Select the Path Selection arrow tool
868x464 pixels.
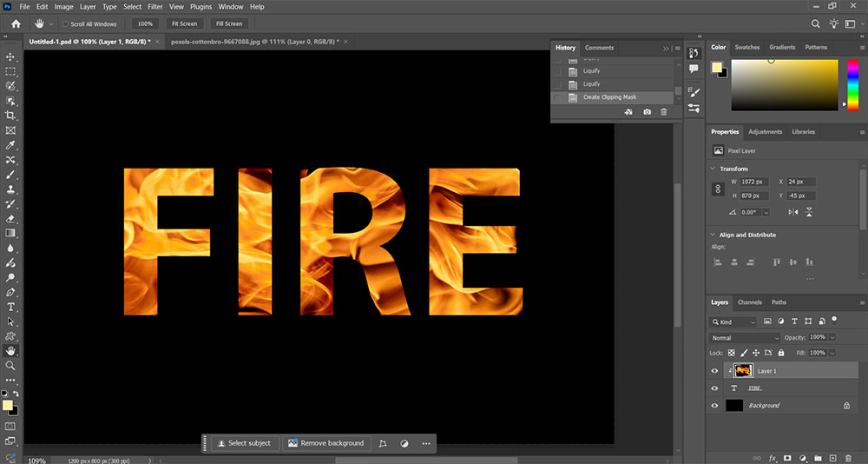coord(10,321)
